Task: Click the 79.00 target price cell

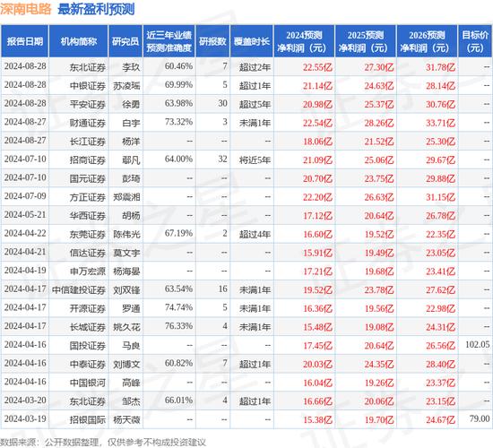Action: [480, 418]
